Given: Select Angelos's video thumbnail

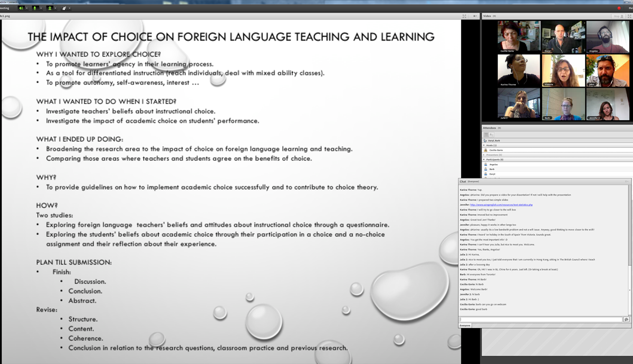Looking at the screenshot, I should pyautogui.click(x=608, y=36).
